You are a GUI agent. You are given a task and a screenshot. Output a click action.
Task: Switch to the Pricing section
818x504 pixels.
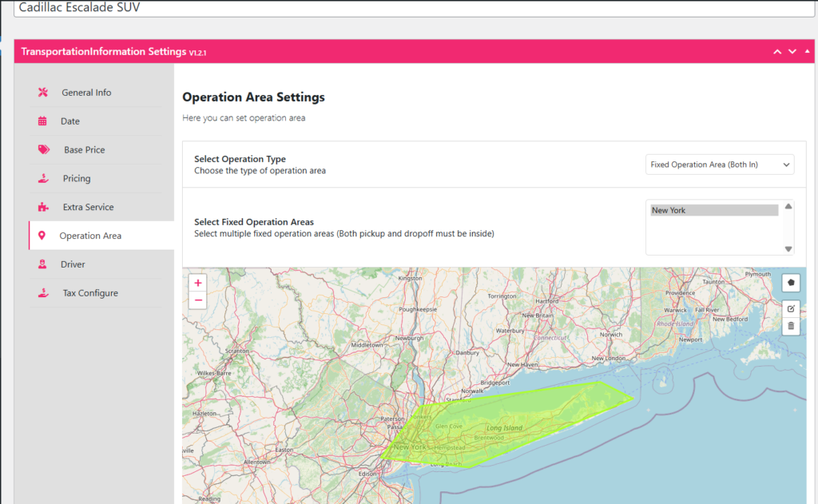coord(77,178)
